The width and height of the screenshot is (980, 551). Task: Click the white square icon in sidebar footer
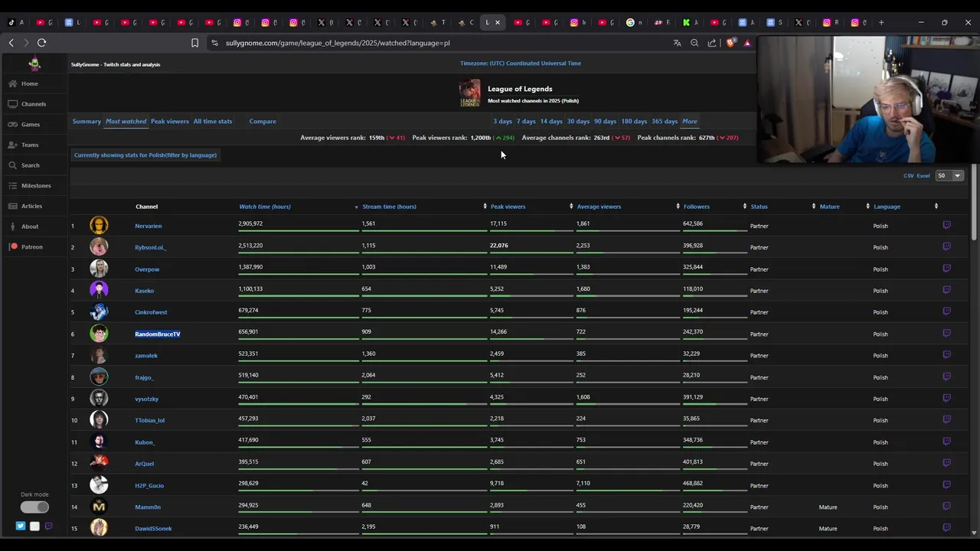pyautogui.click(x=34, y=527)
